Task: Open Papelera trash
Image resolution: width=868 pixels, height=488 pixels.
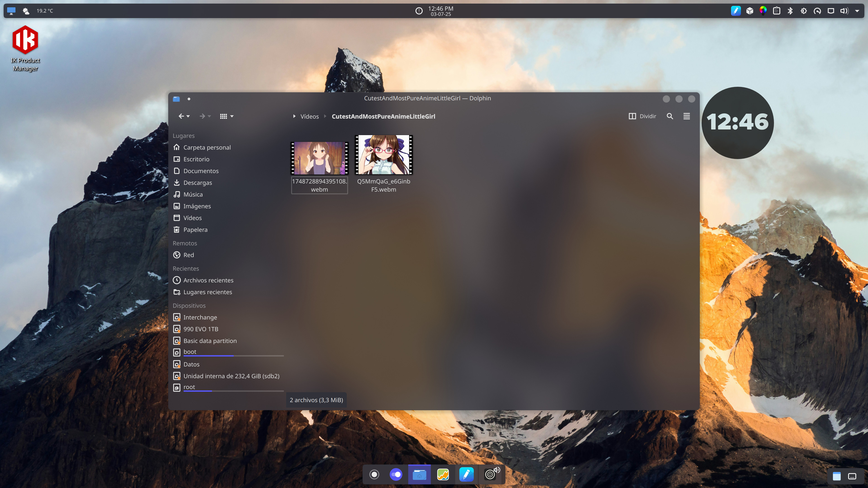Action: pos(228,230)
